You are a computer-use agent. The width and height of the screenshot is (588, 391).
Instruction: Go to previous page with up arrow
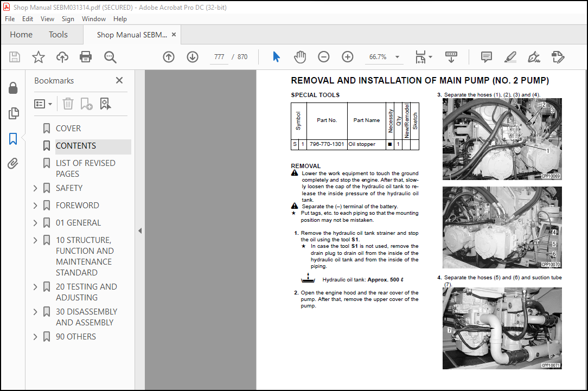click(x=169, y=57)
